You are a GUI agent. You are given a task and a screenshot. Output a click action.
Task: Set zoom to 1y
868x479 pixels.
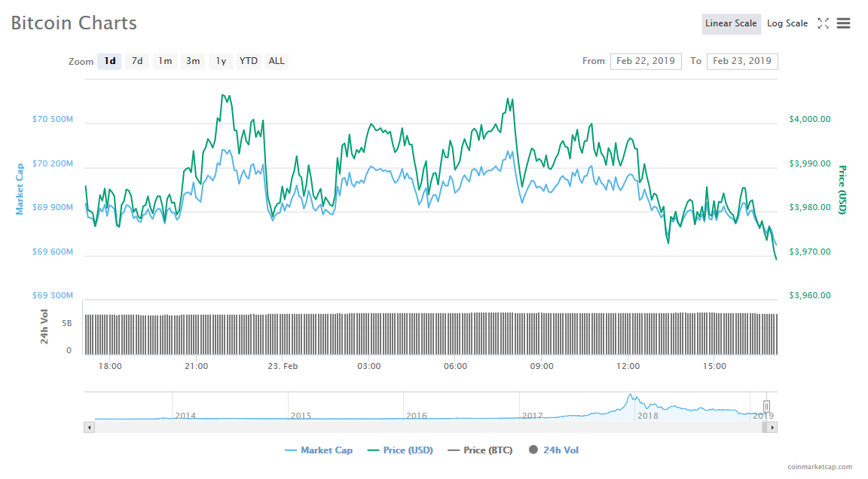(x=221, y=61)
